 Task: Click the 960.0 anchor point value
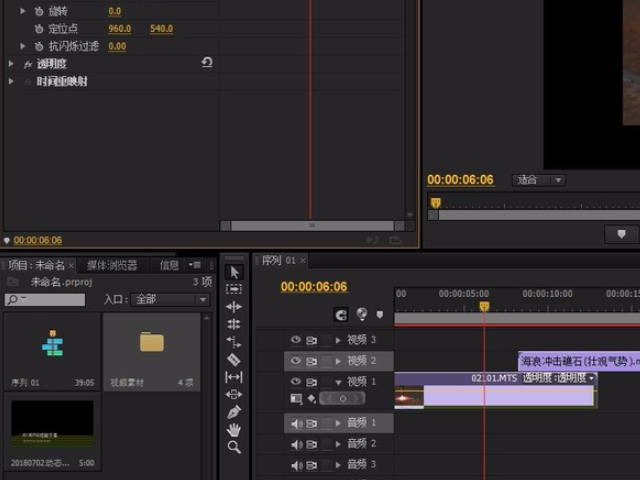click(120, 29)
